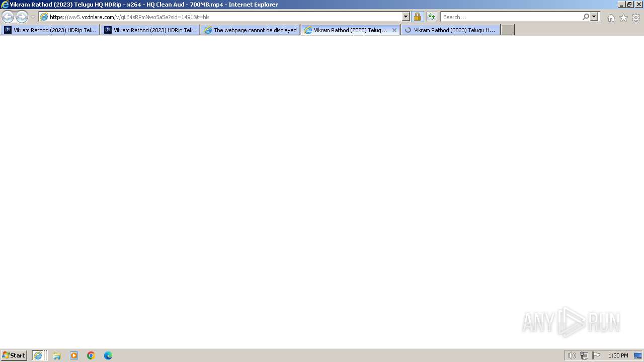Switch to first Vikram Rathod HDRip tab
Image resolution: width=644 pixels, height=362 pixels.
coord(50,30)
